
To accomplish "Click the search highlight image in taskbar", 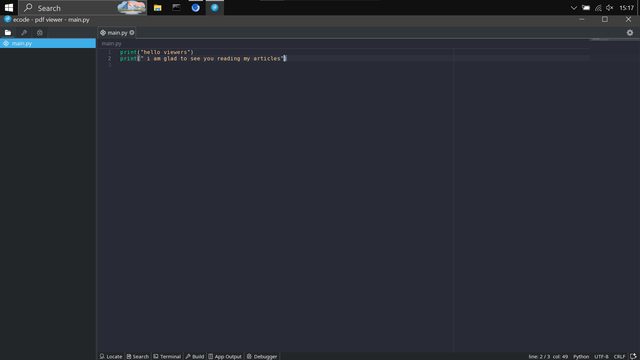I will [x=131, y=8].
